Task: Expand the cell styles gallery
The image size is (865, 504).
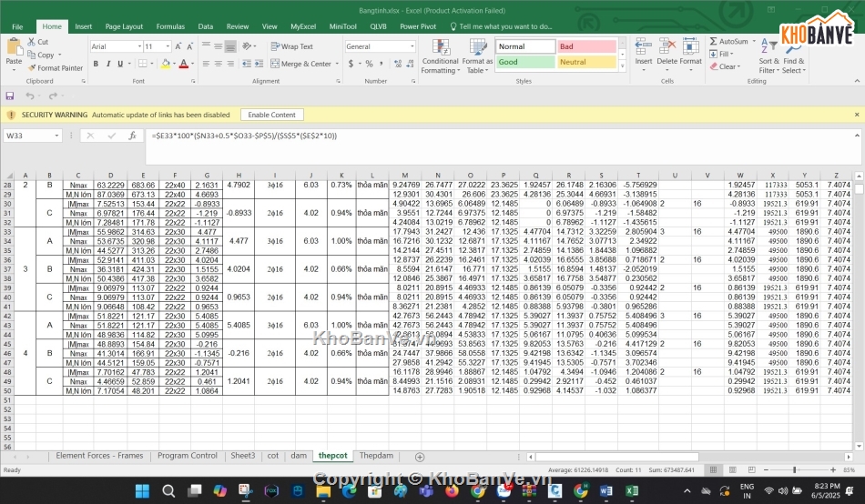Action: (x=622, y=66)
